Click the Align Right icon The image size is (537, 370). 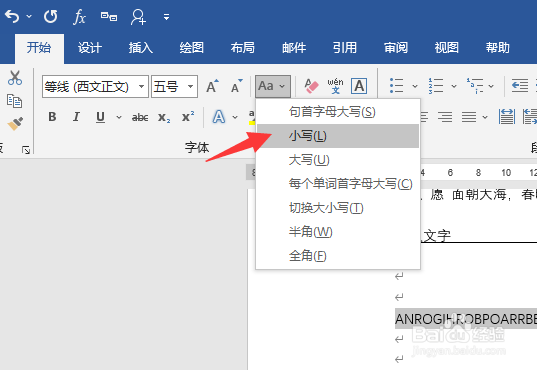[x=445, y=117]
